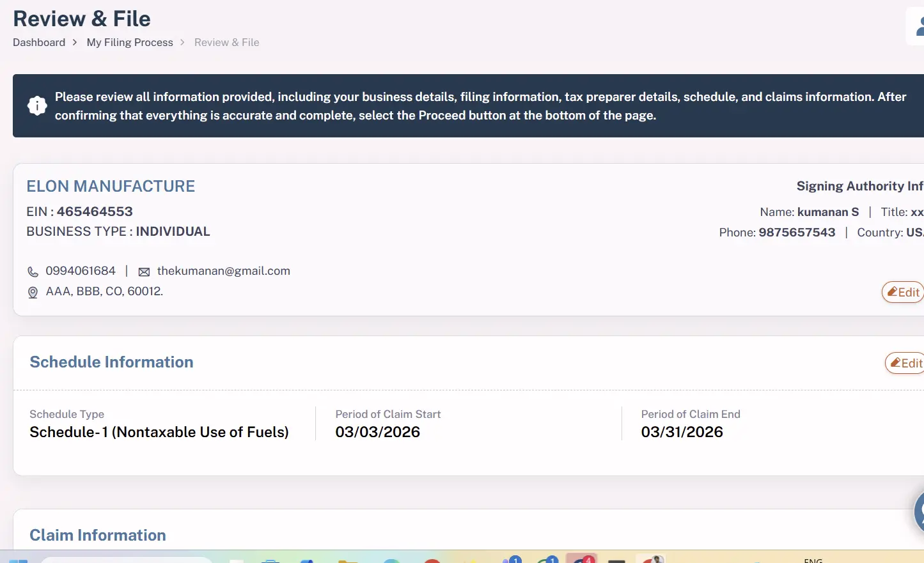
Task: Click the Period of Claim Start date
Action: [377, 432]
